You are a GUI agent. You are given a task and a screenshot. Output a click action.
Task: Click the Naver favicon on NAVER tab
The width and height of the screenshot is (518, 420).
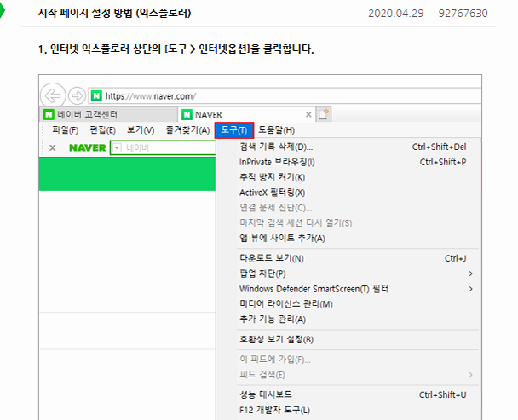coord(187,115)
